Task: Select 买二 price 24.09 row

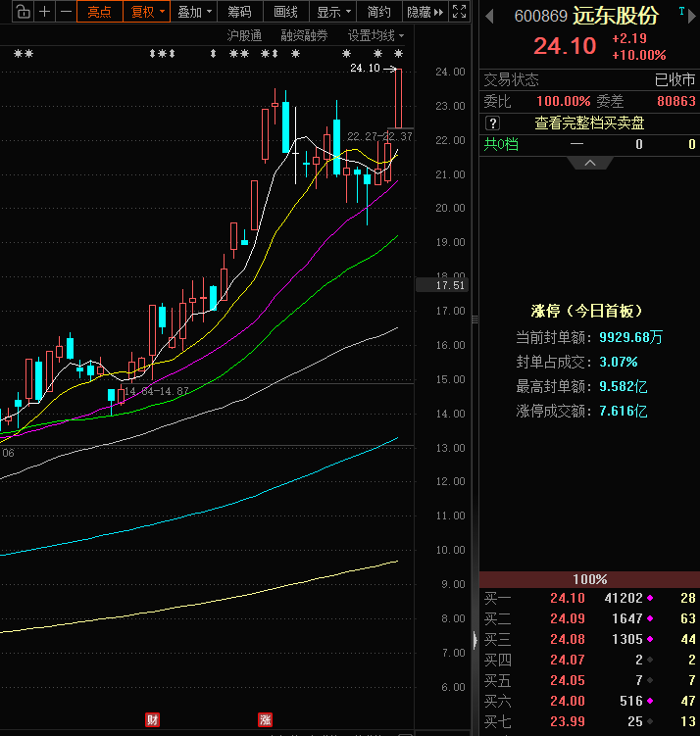Action: (589, 618)
